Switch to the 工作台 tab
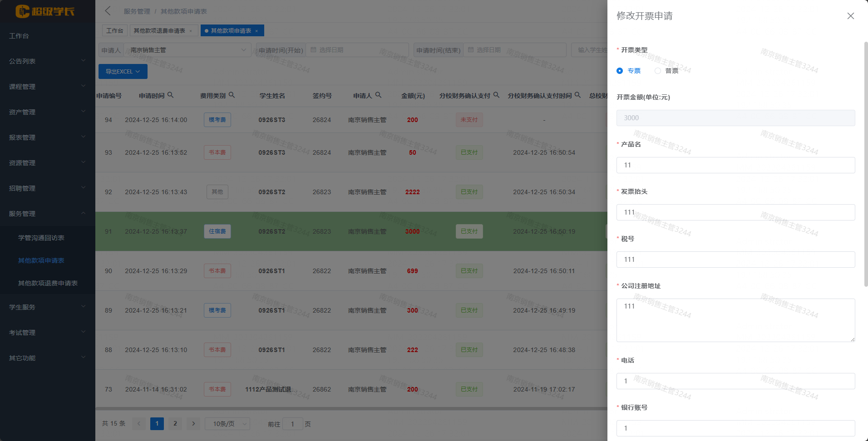Viewport: 868px width, 441px height. 114,31
